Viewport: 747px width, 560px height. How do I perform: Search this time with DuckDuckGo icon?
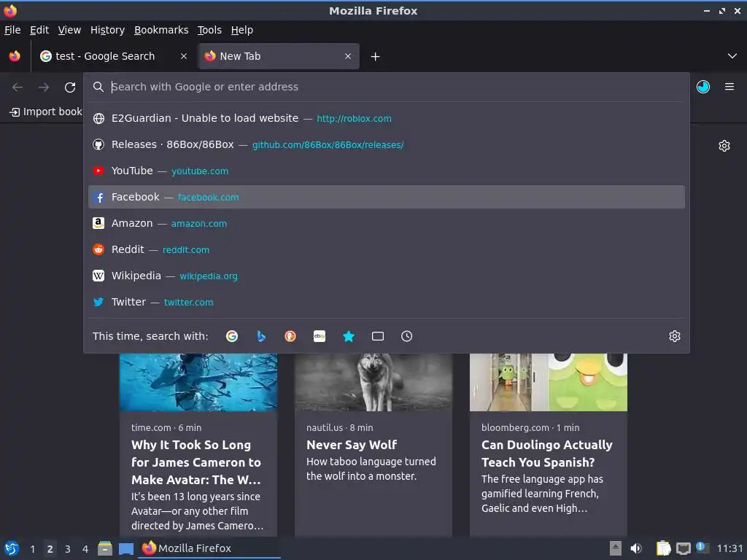pos(290,336)
